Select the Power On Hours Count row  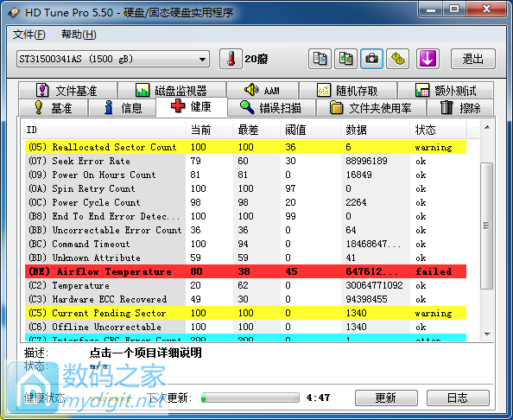tap(245, 175)
